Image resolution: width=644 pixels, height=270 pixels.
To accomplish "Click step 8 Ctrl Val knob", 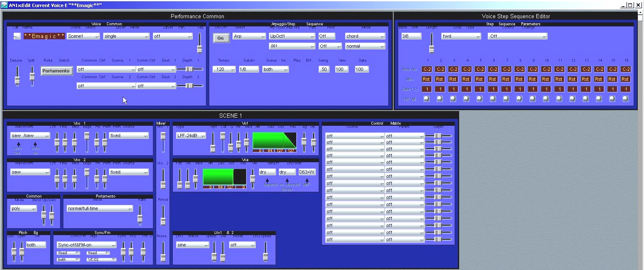I will (519, 99).
